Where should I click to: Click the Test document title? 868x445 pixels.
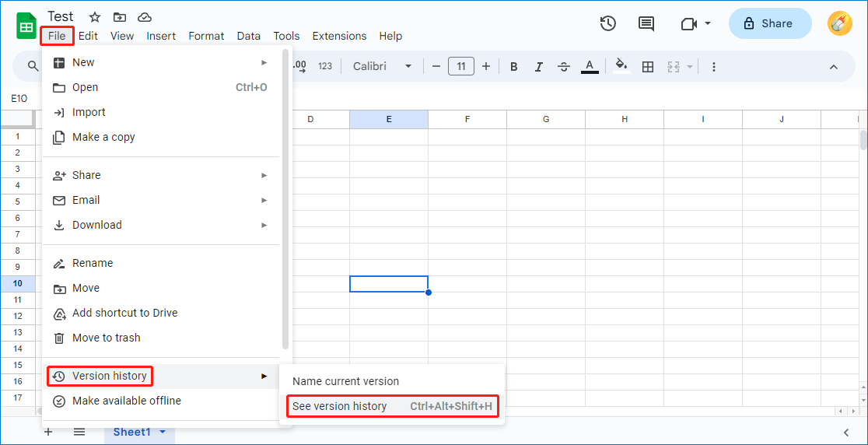coord(61,16)
